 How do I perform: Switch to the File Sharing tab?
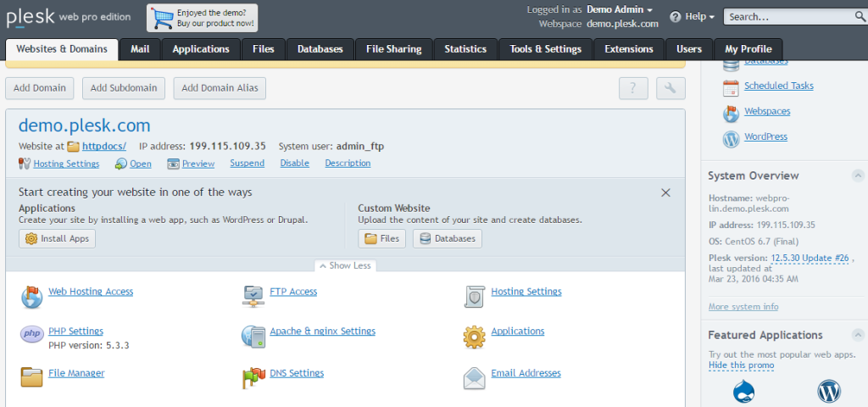click(x=393, y=49)
